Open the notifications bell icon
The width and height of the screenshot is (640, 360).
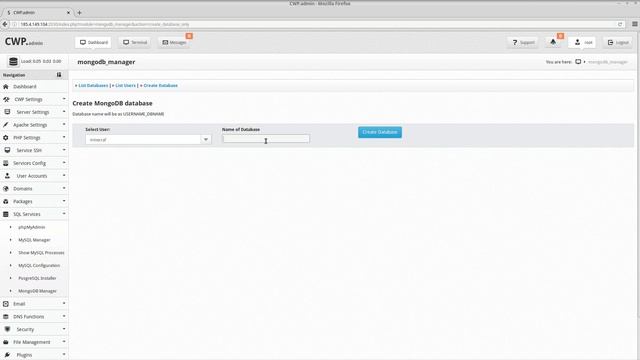[553, 42]
